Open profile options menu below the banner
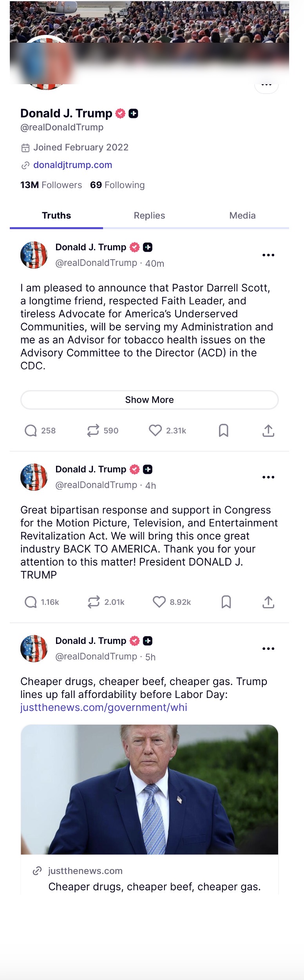The width and height of the screenshot is (304, 980). tap(266, 85)
